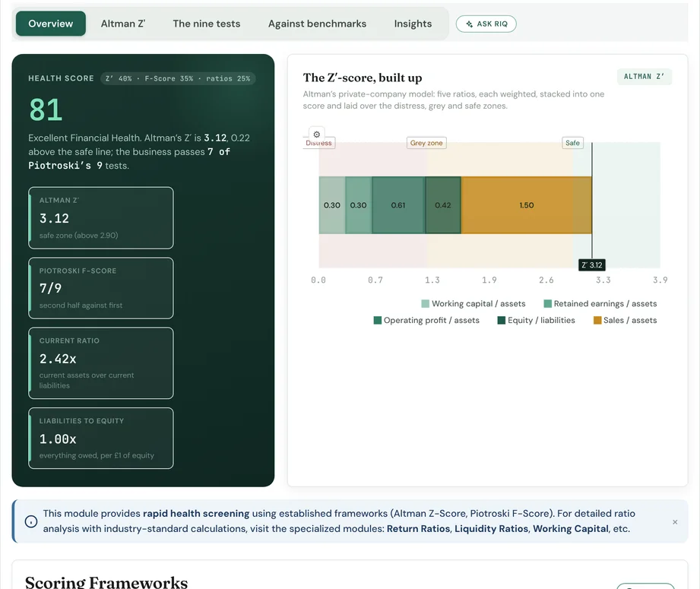700x589 pixels.
Task: Click the ASK RIQ button
Action: (x=486, y=24)
